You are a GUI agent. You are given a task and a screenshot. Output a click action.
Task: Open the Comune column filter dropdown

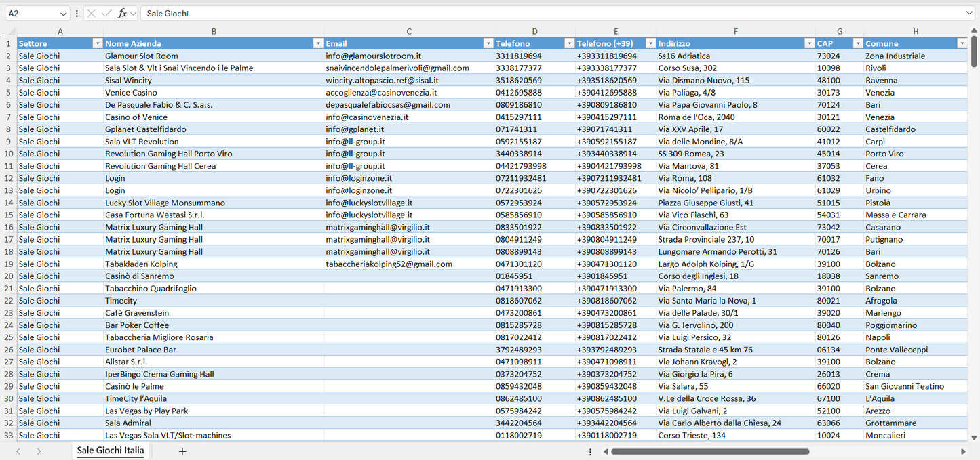point(962,43)
